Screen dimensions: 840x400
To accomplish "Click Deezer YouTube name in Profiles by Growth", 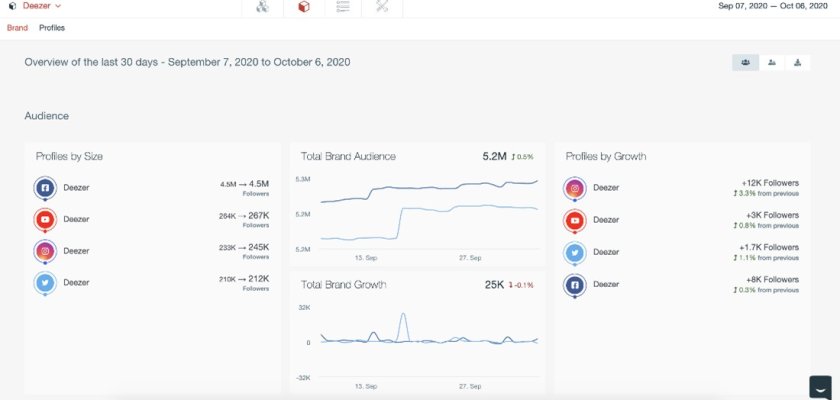I will coord(606,220).
